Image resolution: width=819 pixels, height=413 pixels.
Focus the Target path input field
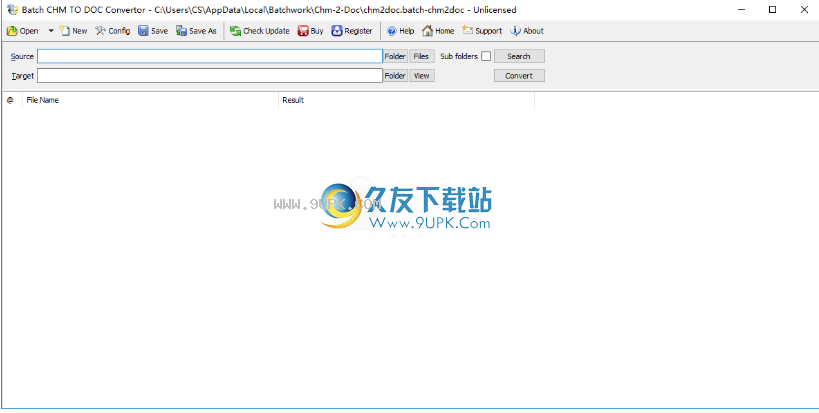pyautogui.click(x=210, y=76)
